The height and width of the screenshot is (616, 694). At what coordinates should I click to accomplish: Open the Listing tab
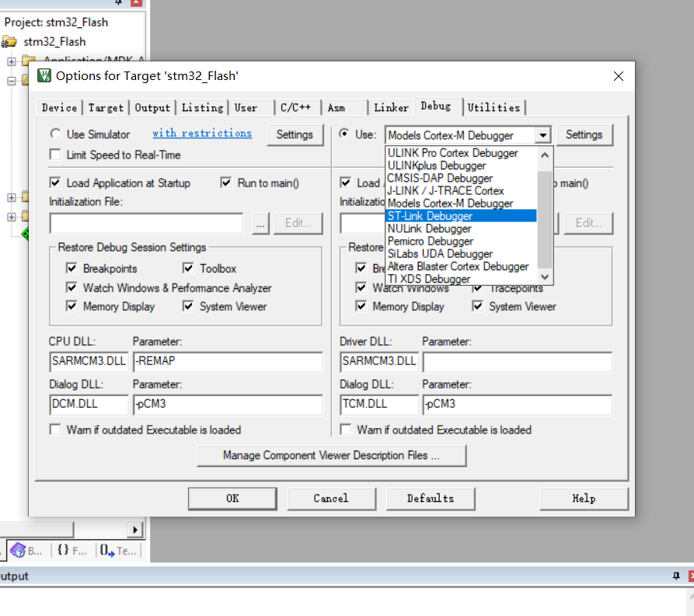pyautogui.click(x=202, y=107)
